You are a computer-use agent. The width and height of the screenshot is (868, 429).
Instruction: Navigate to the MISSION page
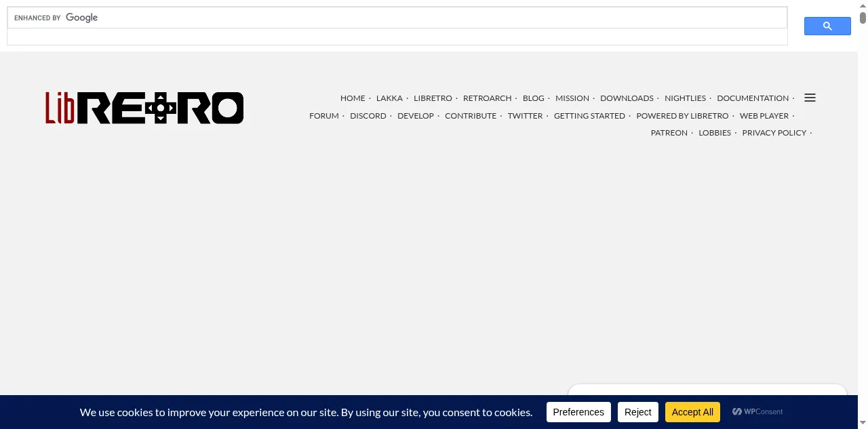click(x=572, y=98)
